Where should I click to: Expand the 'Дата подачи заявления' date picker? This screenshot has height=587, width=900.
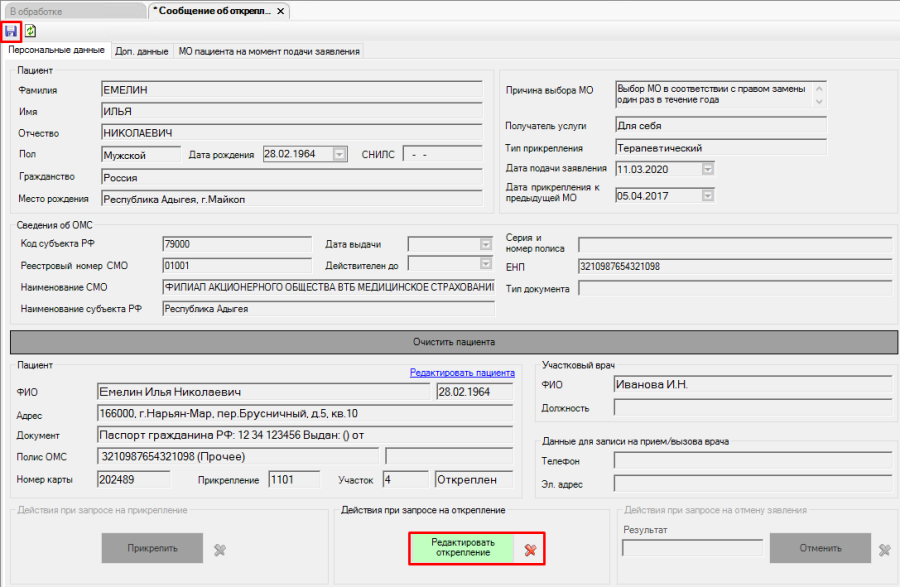pyautogui.click(x=708, y=169)
